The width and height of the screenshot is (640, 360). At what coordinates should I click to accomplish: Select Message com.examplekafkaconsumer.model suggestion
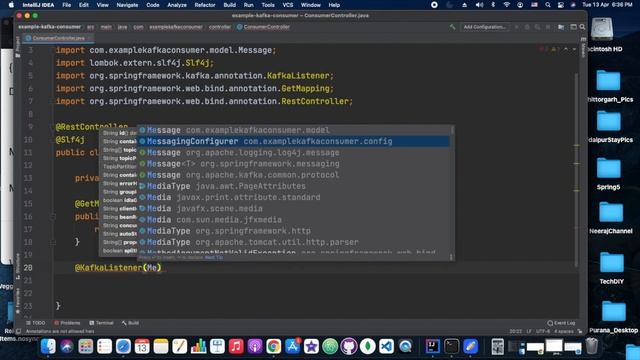pyautogui.click(x=294, y=130)
